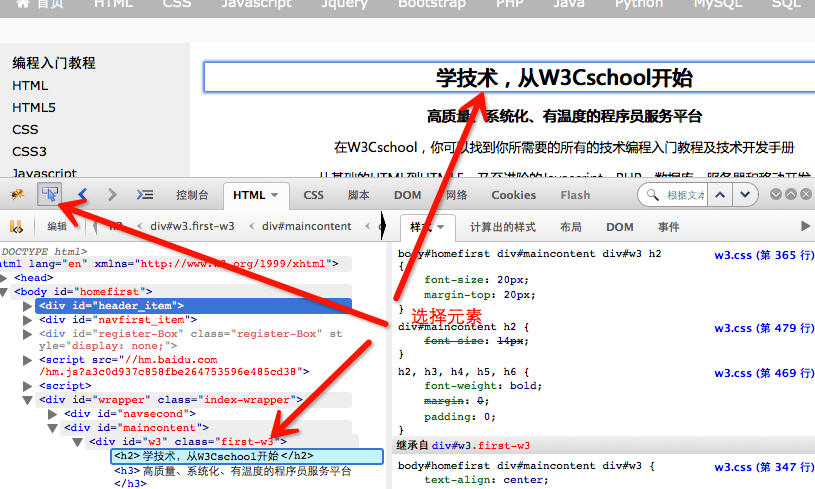Jump to next search result arrow
The height and width of the screenshot is (489, 815).
point(745,195)
